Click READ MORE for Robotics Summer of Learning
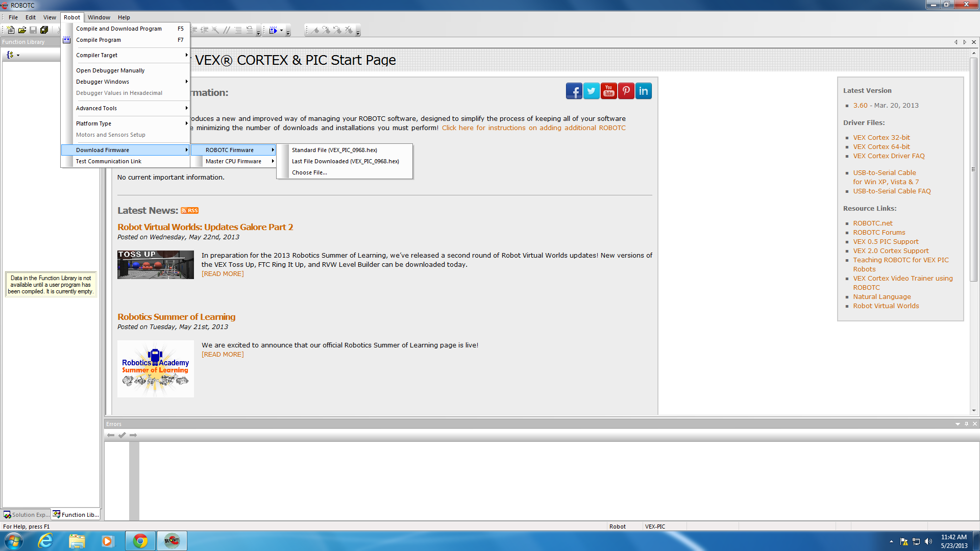Image resolution: width=980 pixels, height=551 pixels. [x=223, y=355]
